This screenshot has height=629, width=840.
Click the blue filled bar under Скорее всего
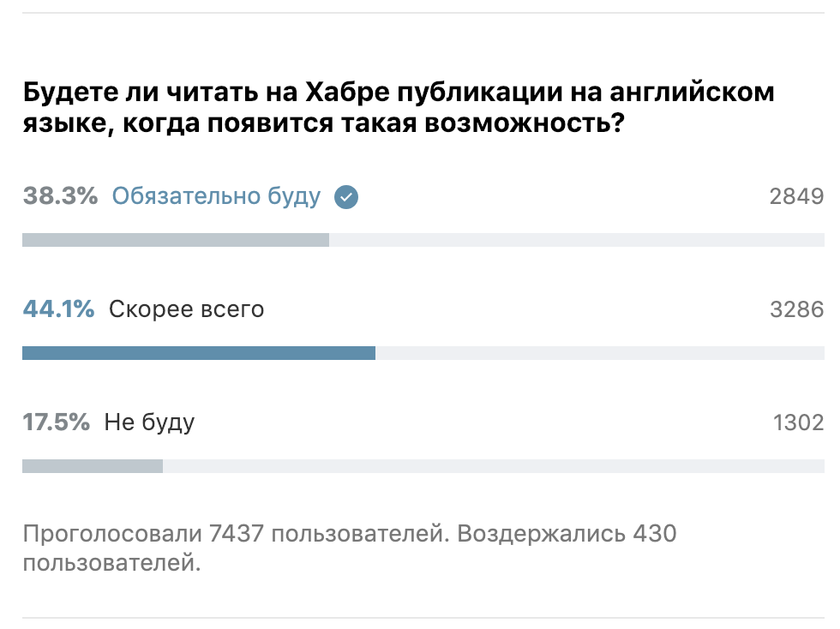[x=199, y=353]
